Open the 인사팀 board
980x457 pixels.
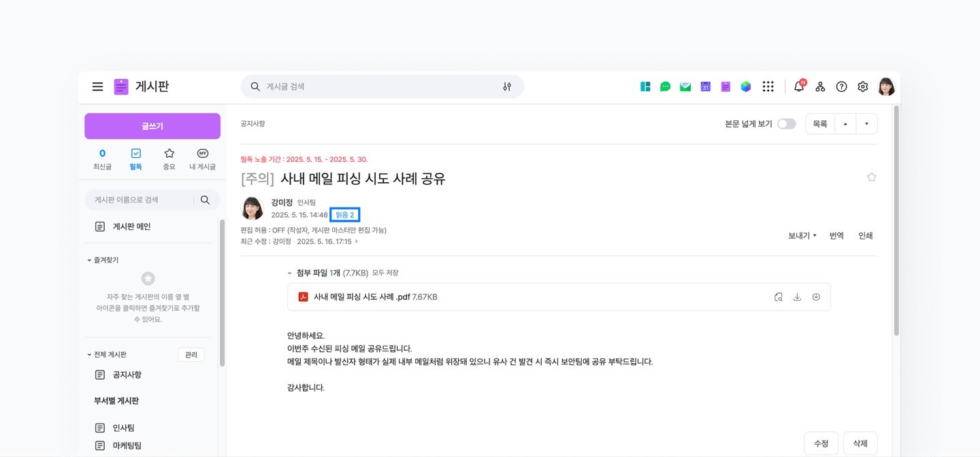(122, 427)
